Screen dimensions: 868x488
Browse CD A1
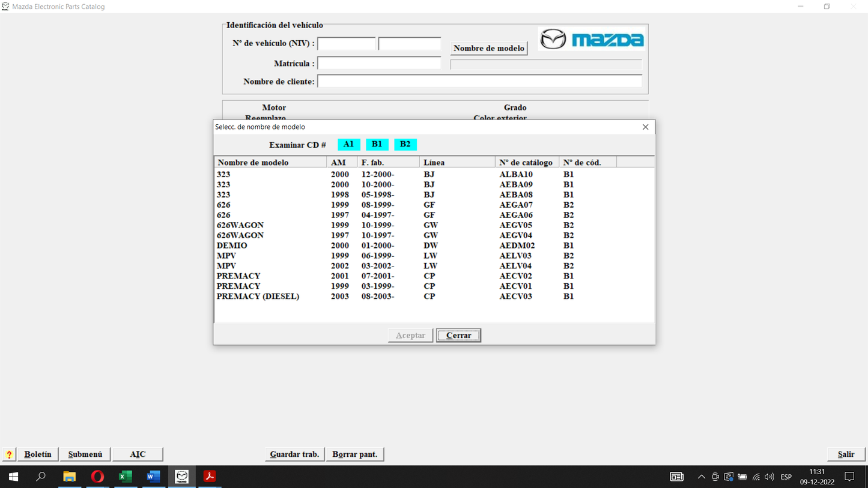pyautogui.click(x=349, y=144)
